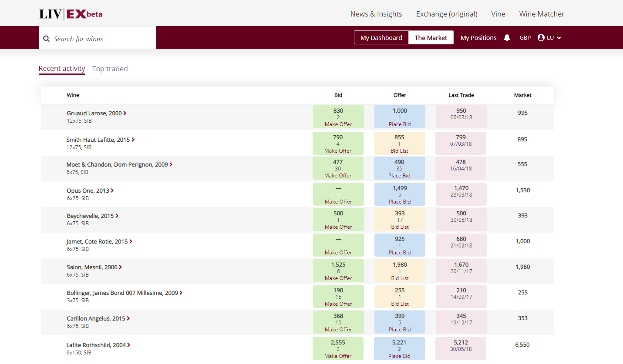Click market price 1,530 for Opus One
This screenshot has width=623, height=364.
click(522, 190)
